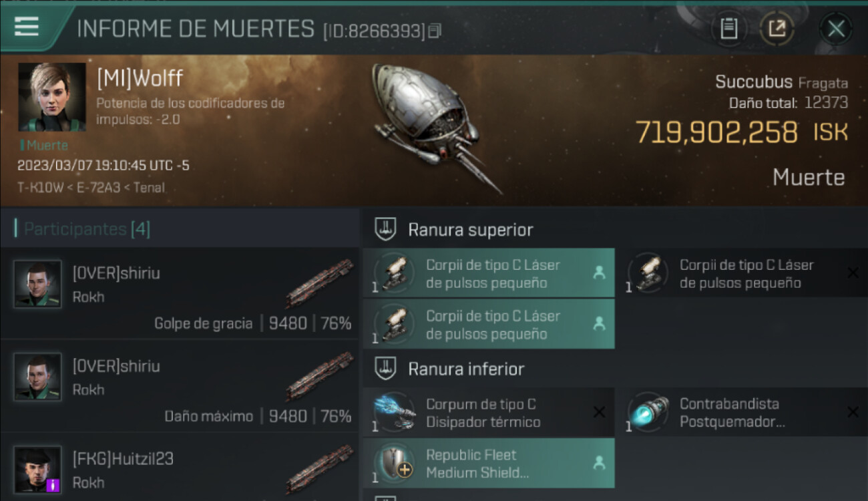Open the hamburger menu icon
This screenshot has width=868, height=501.
pyautogui.click(x=27, y=27)
